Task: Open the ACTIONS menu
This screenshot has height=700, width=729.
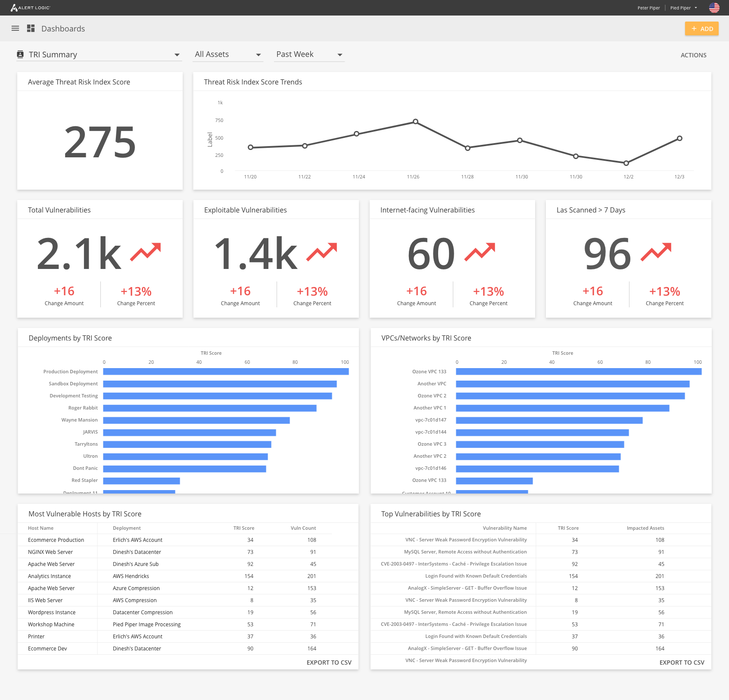Action: pyautogui.click(x=693, y=55)
